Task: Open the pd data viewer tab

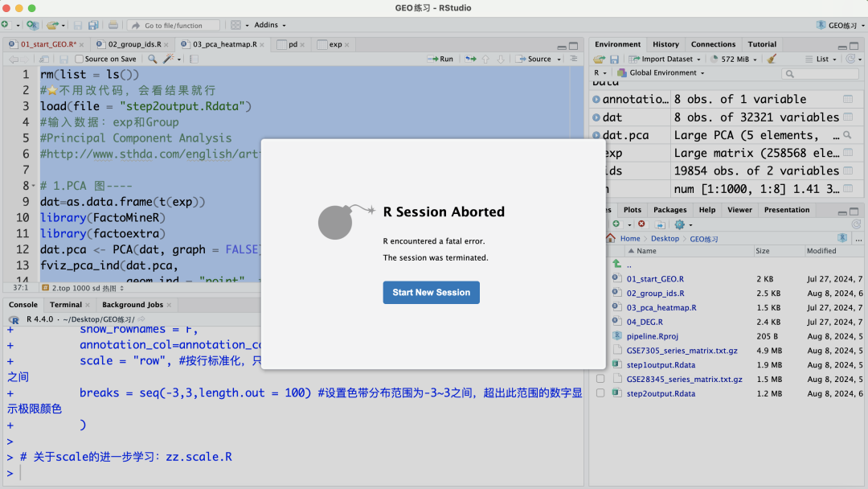Action: [293, 44]
